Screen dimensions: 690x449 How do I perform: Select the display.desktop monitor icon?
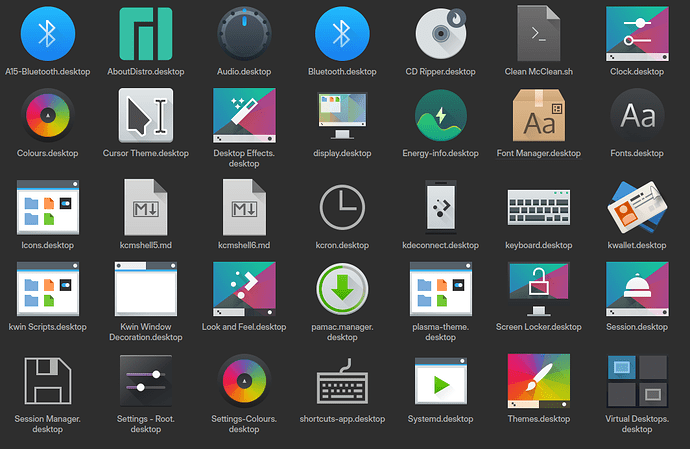point(342,115)
